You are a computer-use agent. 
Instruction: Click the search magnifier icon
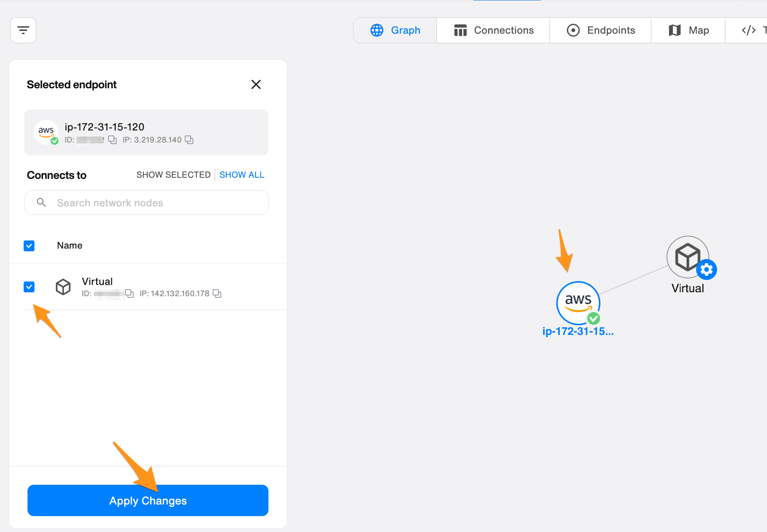click(x=41, y=203)
